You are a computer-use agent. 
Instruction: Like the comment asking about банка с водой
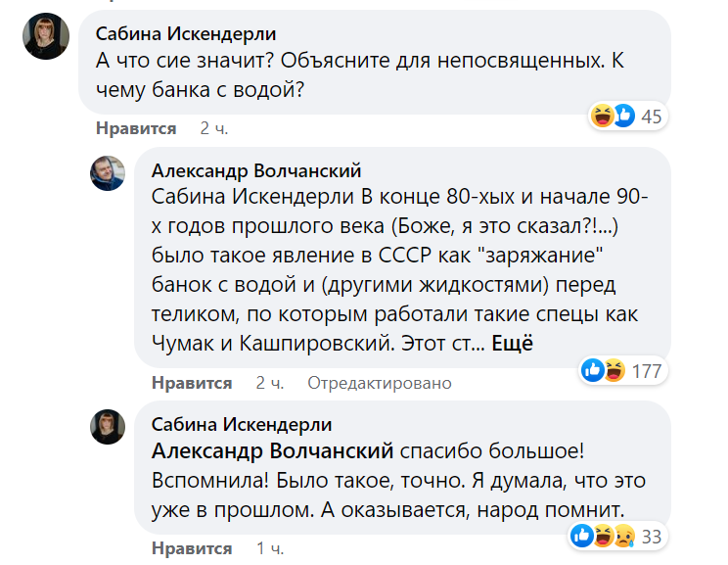tap(136, 128)
